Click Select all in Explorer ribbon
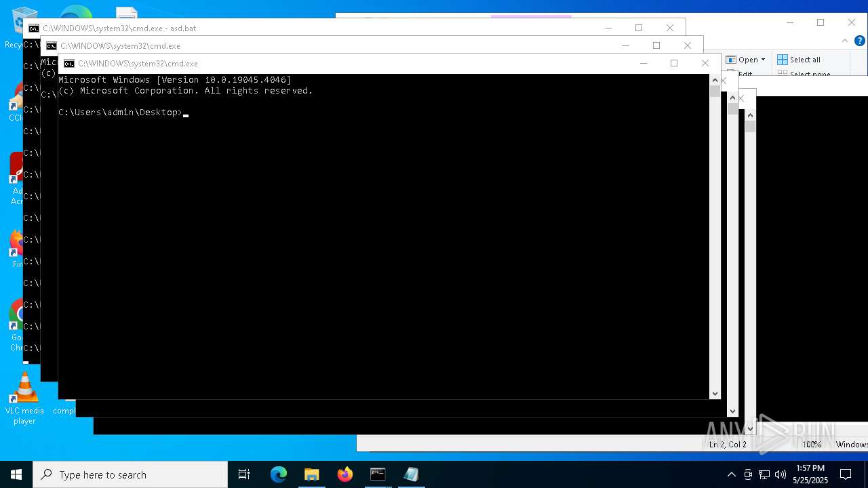This screenshot has width=868, height=488. tap(799, 60)
